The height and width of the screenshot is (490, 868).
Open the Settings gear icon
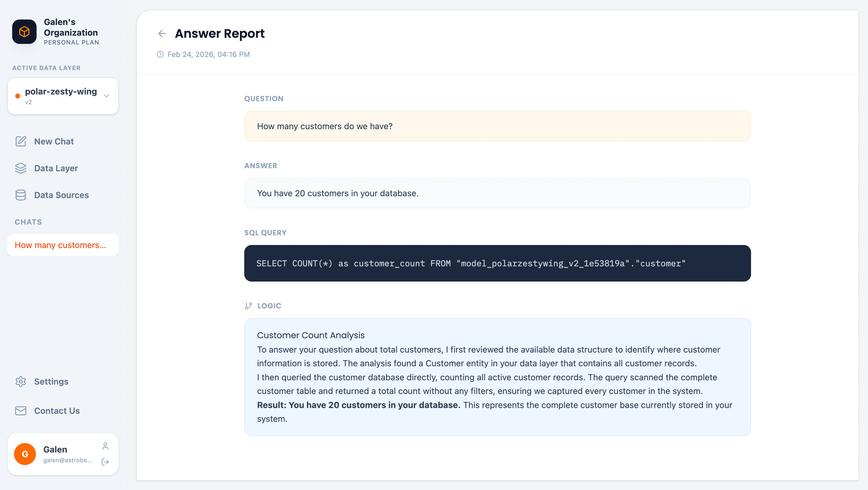tap(20, 382)
